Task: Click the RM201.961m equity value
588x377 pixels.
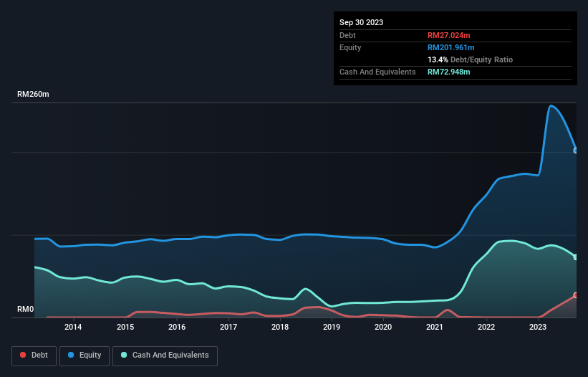Action: coord(450,47)
